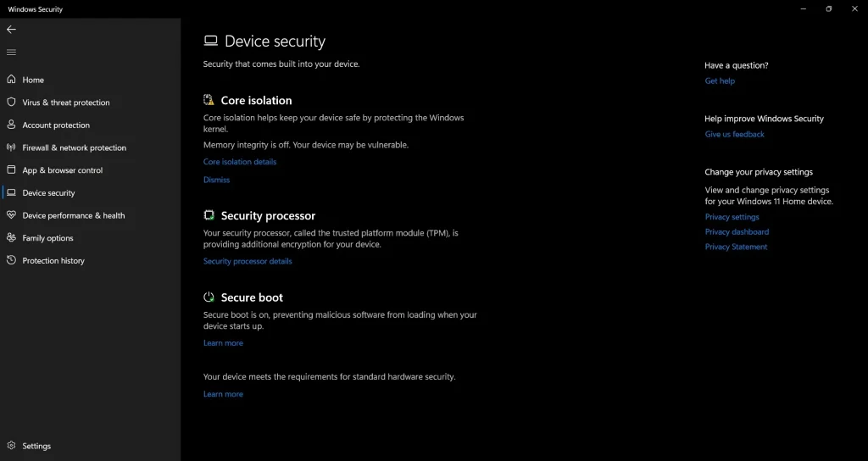Dismiss the memory integrity warning
The height and width of the screenshot is (461, 868).
coord(216,180)
